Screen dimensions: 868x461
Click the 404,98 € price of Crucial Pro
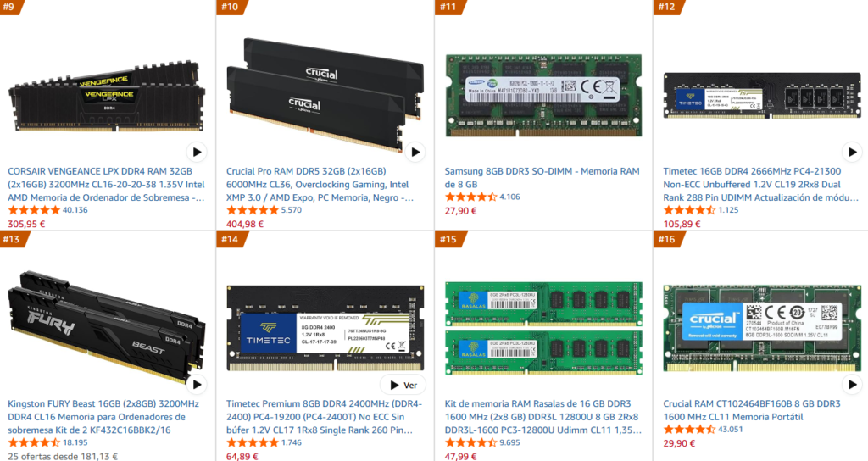tap(245, 224)
